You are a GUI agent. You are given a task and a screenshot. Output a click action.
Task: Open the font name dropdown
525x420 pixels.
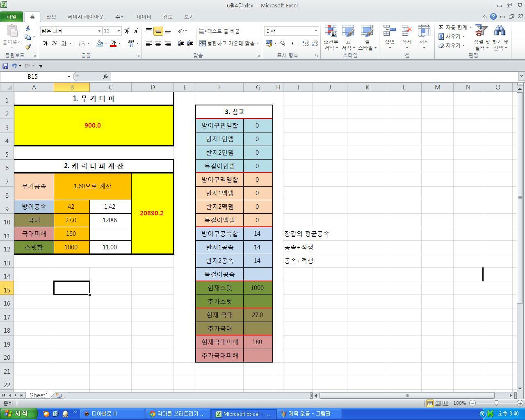coord(99,31)
